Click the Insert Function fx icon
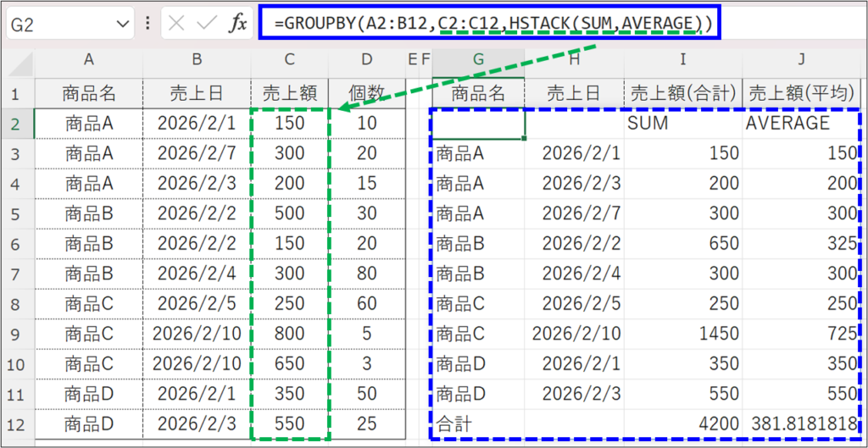 [x=238, y=24]
